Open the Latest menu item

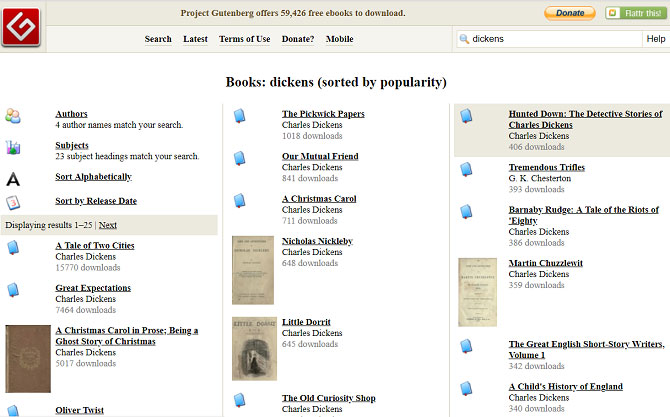click(195, 39)
